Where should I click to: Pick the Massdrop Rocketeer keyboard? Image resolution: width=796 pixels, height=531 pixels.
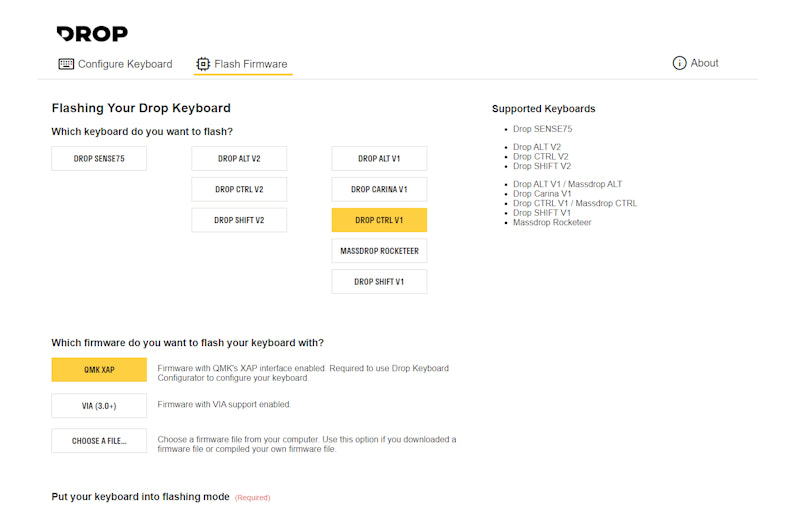(x=379, y=251)
